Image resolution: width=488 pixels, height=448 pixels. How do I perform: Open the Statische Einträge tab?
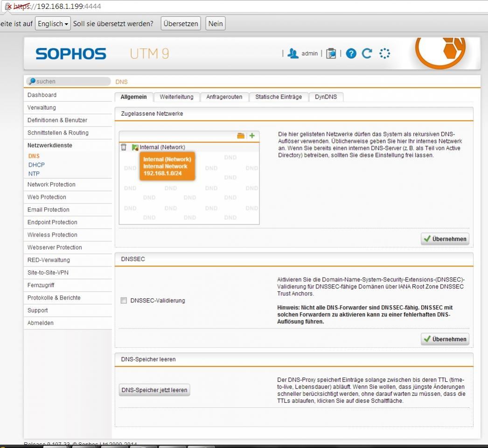[x=279, y=97]
